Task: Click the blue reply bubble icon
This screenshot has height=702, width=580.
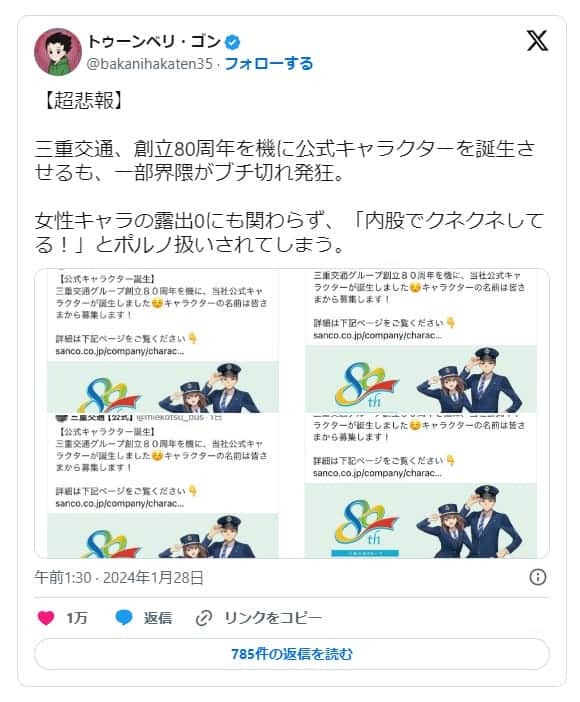Action: (x=124, y=618)
